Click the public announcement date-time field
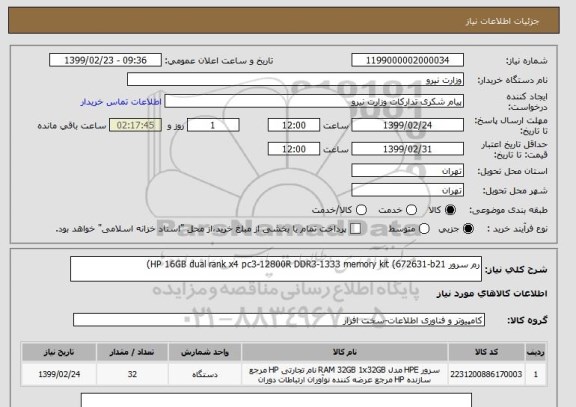 tap(105, 60)
